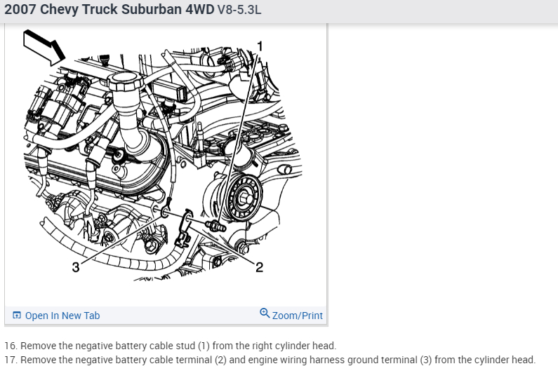Click the Zoom/Print magnifier icon

pyautogui.click(x=265, y=313)
